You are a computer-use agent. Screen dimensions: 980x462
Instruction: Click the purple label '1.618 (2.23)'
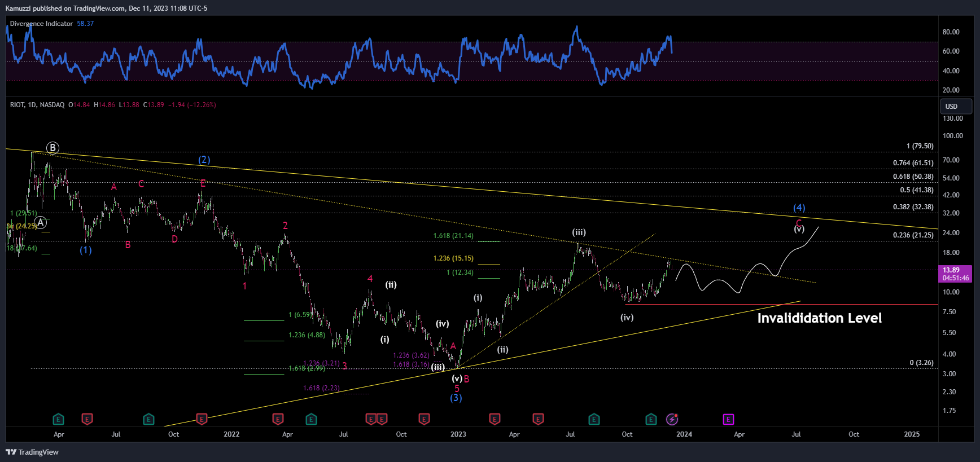321,388
